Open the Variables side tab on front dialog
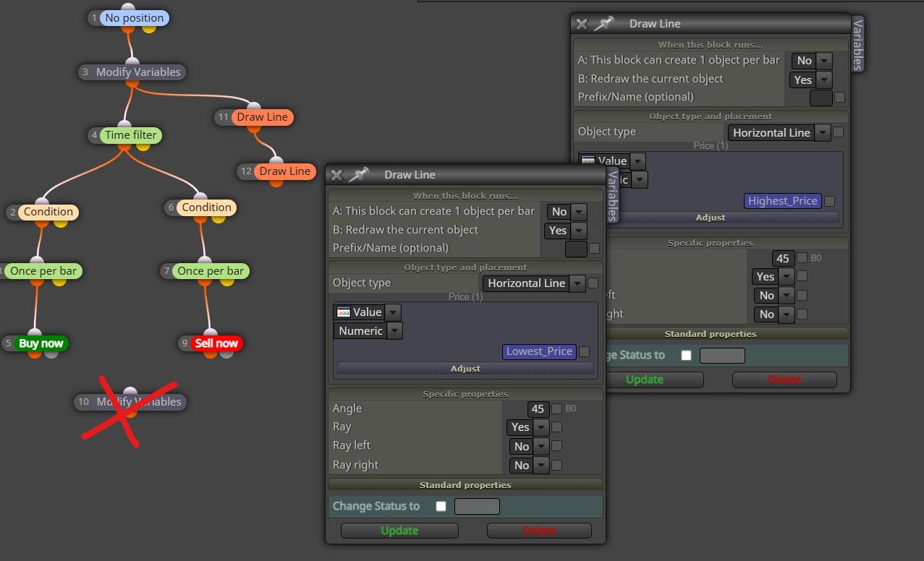The height and width of the screenshot is (561, 924). (612, 195)
